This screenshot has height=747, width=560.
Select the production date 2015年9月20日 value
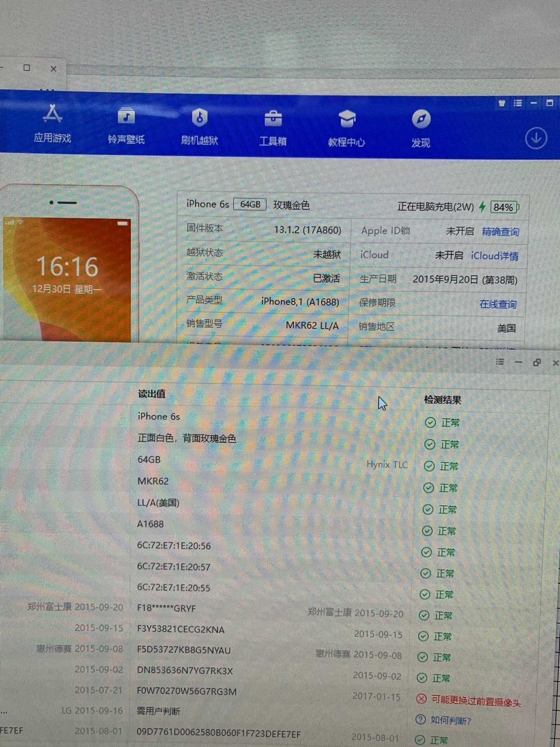(465, 280)
